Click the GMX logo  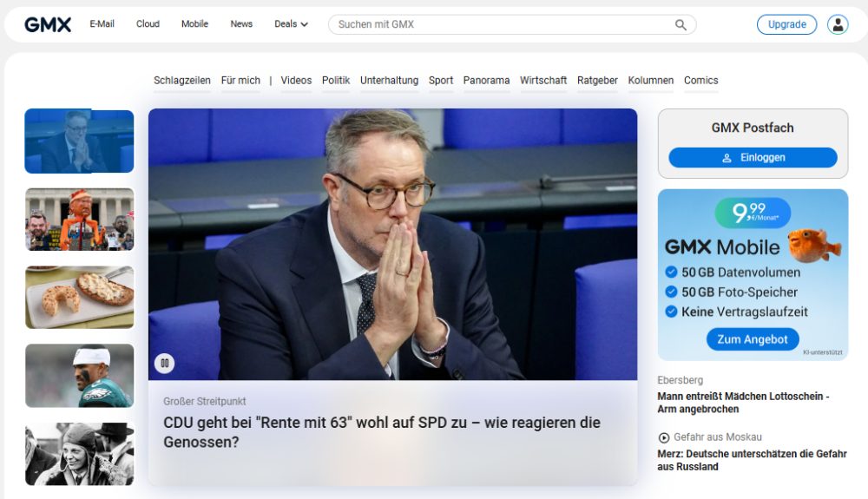click(x=48, y=24)
